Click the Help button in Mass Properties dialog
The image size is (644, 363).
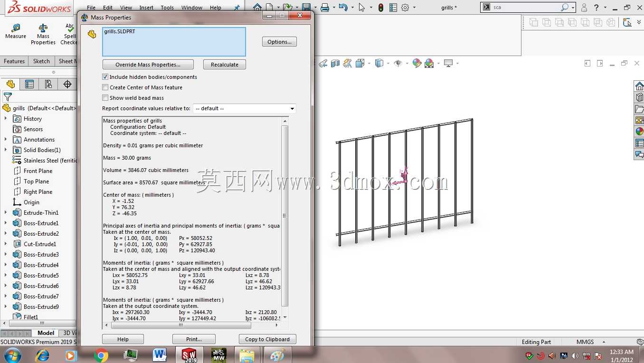tap(123, 339)
